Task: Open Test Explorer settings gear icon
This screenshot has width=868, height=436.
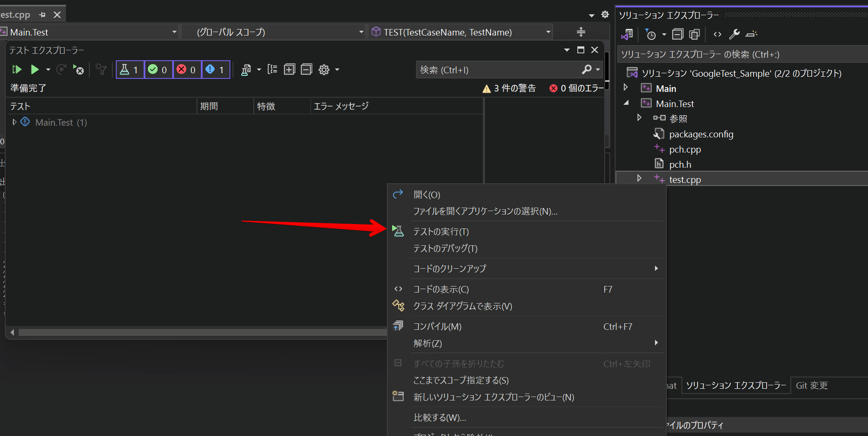Action: tap(324, 69)
